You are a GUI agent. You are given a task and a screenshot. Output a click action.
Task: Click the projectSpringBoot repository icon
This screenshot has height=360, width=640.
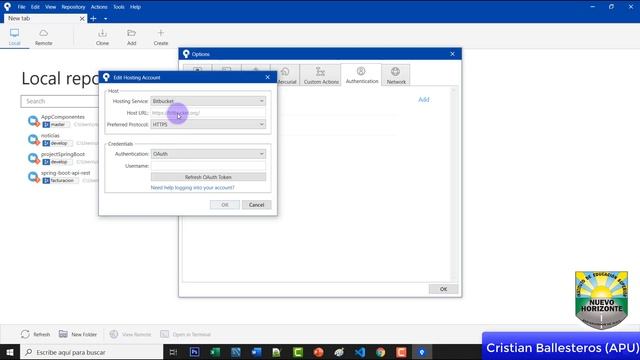coord(33,158)
